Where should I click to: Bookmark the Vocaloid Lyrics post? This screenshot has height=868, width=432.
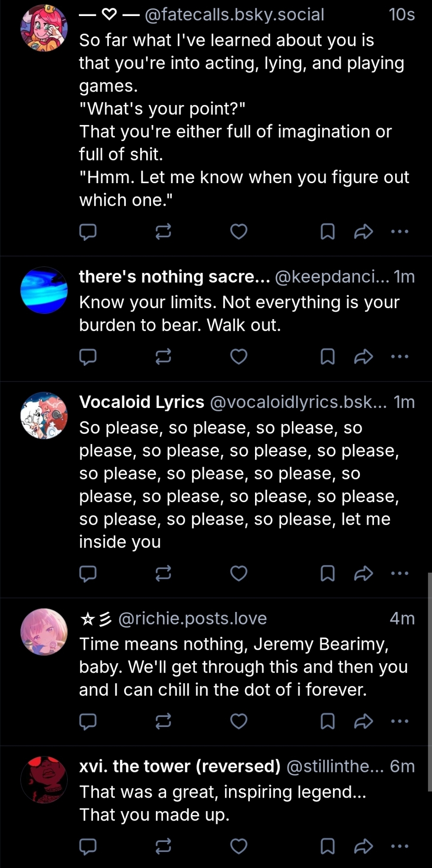(x=327, y=573)
